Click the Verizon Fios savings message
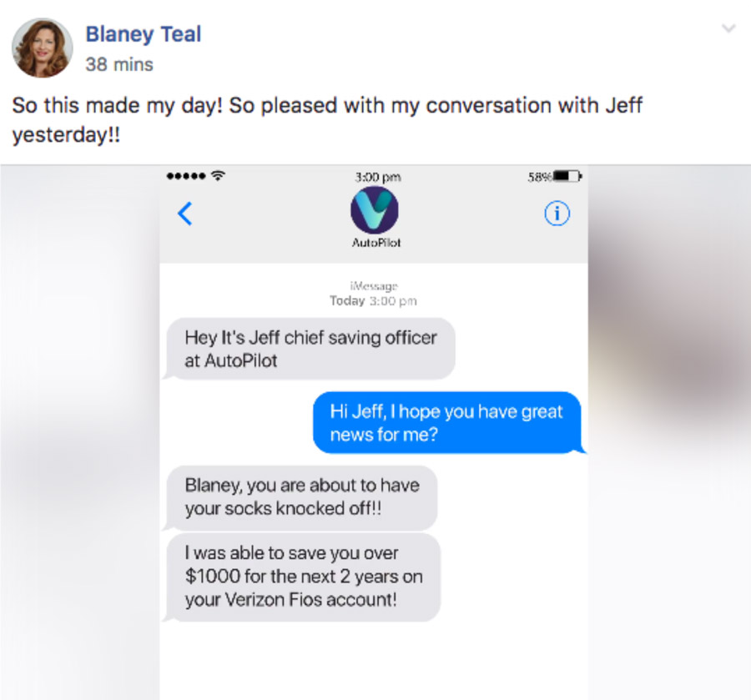The height and width of the screenshot is (700, 751). pos(303,577)
